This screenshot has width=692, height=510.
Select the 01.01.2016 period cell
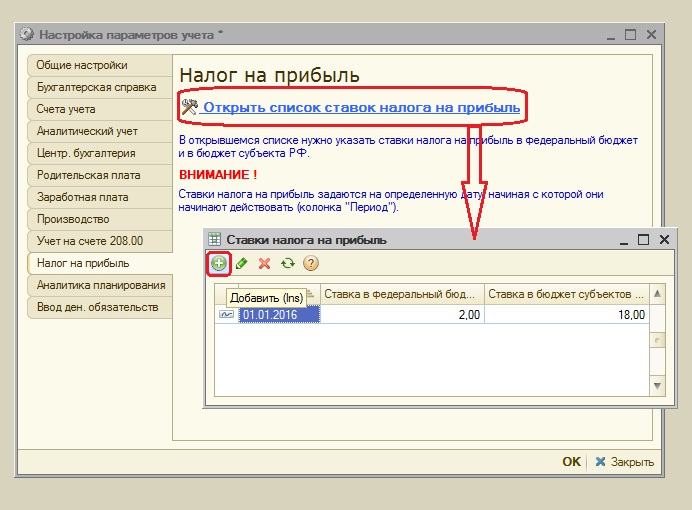[x=279, y=315]
